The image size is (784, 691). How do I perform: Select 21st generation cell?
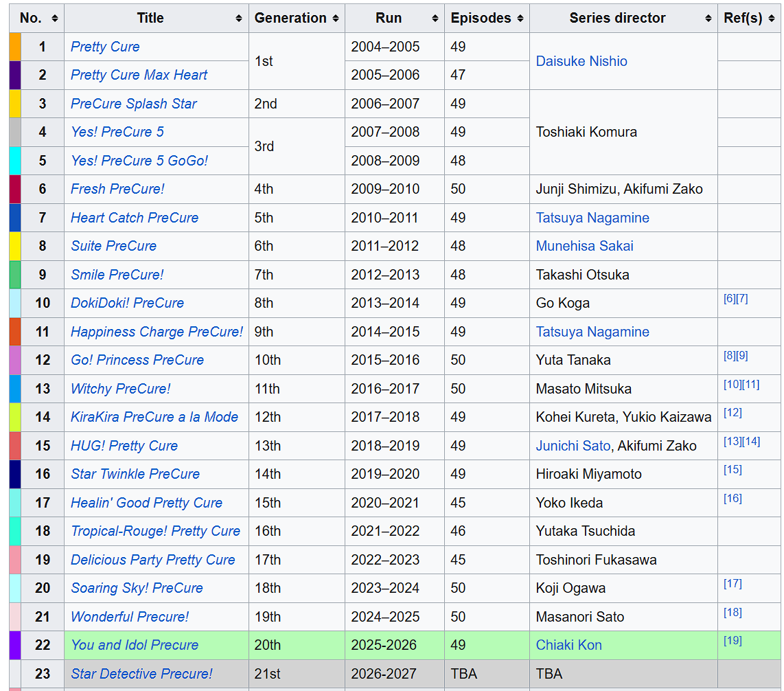tap(297, 674)
